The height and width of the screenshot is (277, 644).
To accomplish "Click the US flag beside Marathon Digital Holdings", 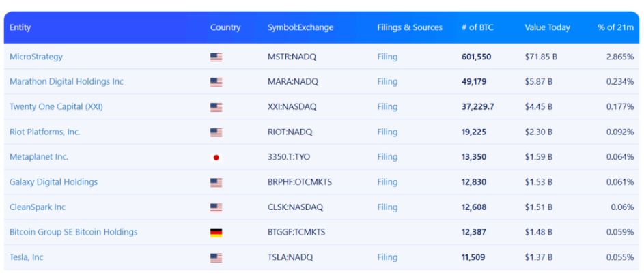I will pyautogui.click(x=216, y=82).
